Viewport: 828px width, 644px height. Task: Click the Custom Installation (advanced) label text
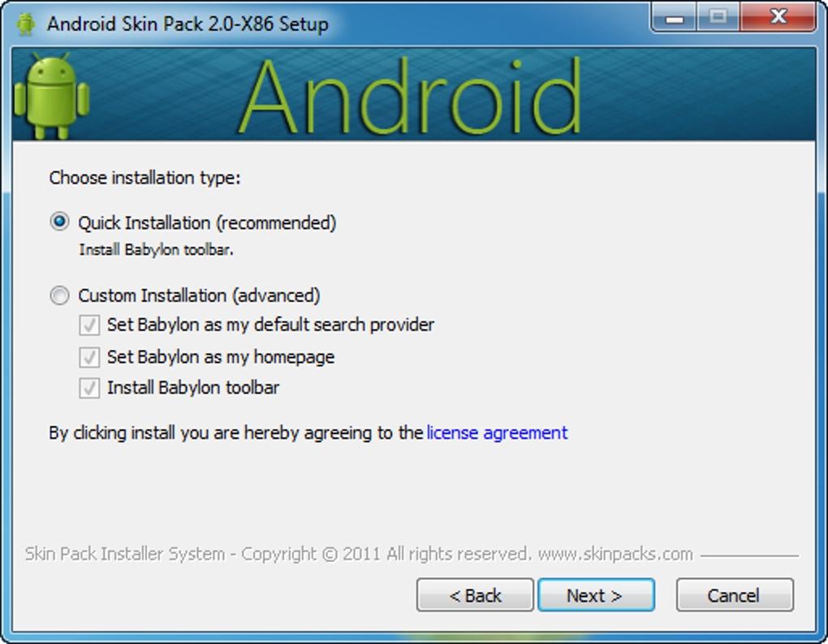coord(199,296)
